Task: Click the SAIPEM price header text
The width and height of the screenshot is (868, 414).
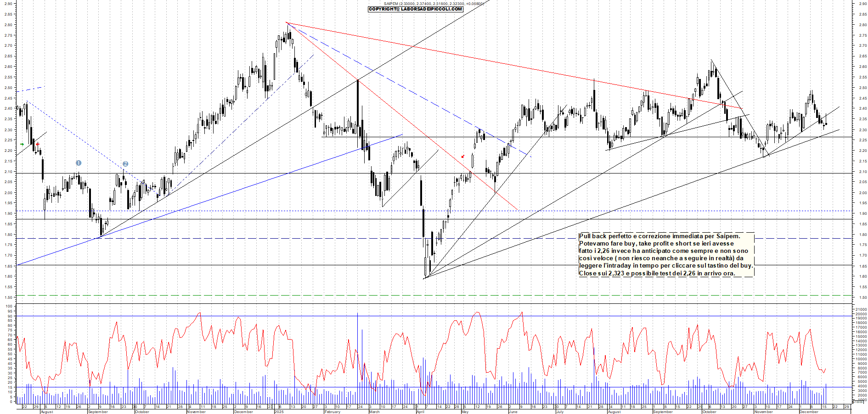Action: tap(434, 4)
